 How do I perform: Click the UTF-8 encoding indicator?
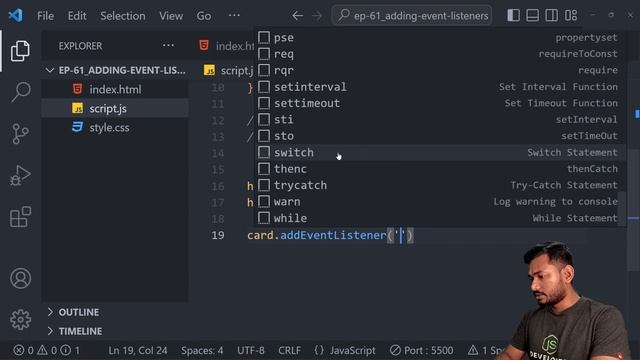tap(251, 350)
